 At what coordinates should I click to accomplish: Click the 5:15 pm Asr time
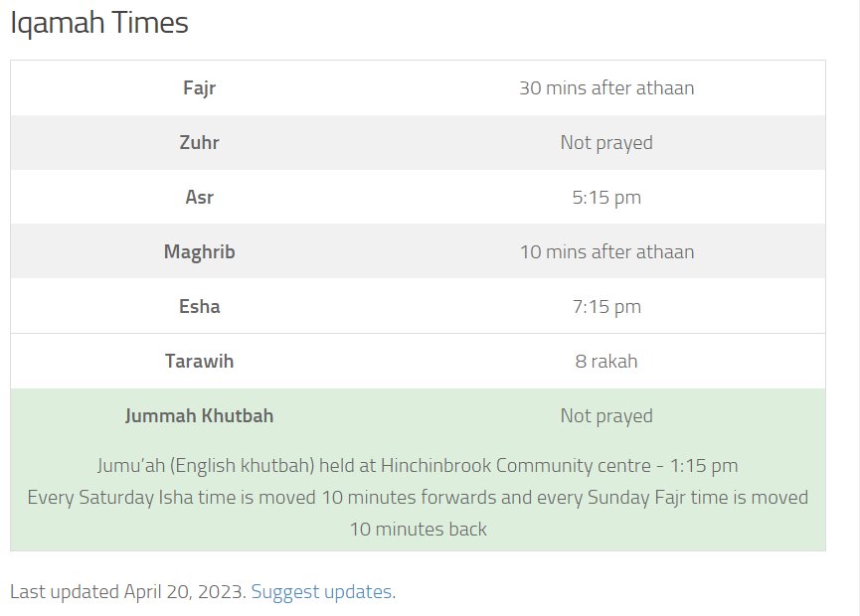pyautogui.click(x=606, y=197)
